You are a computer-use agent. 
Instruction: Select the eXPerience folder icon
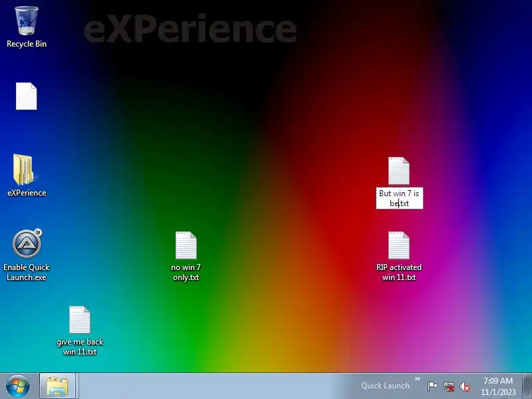[x=24, y=170]
